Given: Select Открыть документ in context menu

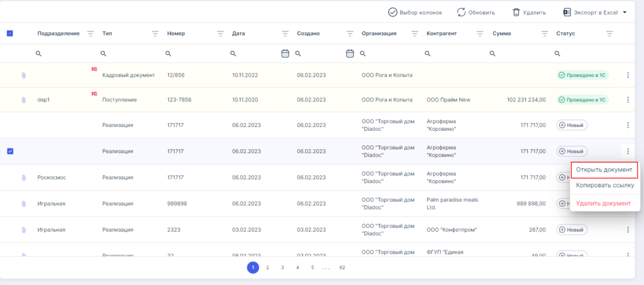Looking at the screenshot, I should [604, 170].
